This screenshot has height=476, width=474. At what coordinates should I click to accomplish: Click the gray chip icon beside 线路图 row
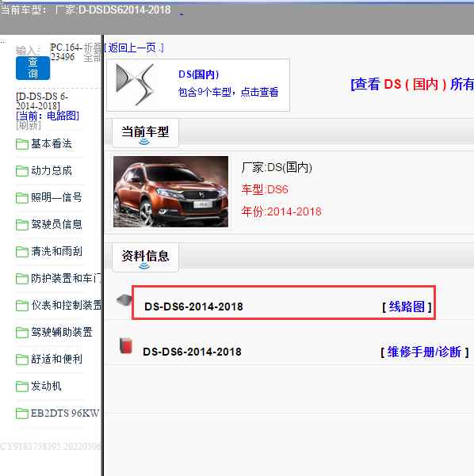point(124,300)
